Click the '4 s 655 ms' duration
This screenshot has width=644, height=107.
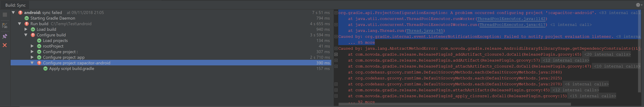320,24
